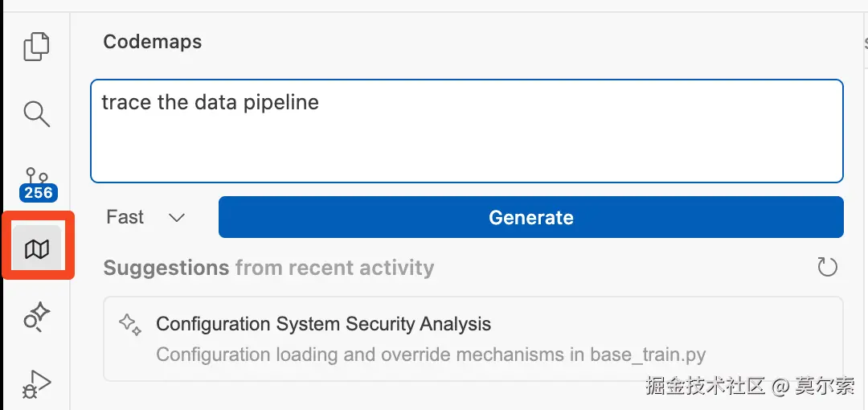Open the sparkle shapes icon below Codemaps
The width and height of the screenshot is (868, 410).
click(x=37, y=317)
